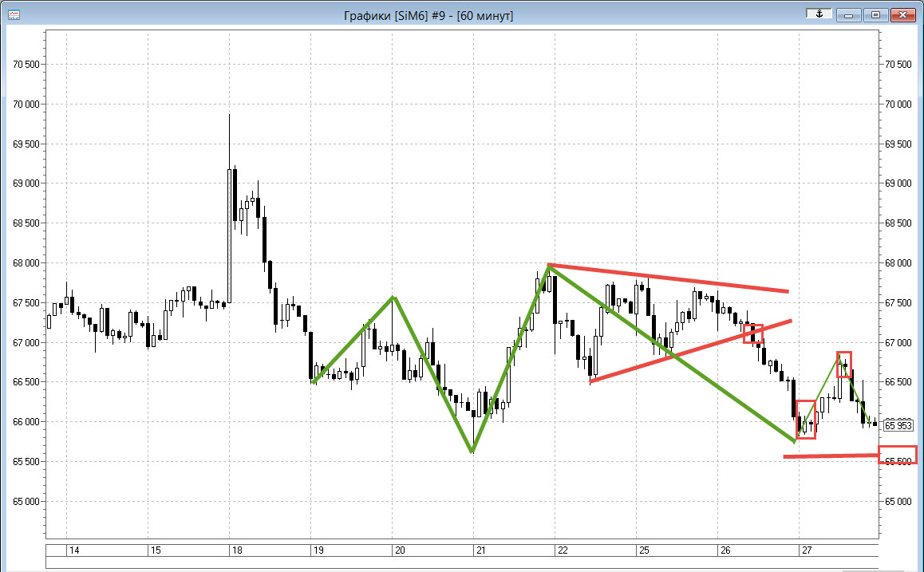Viewport: 924px width, 572px height.
Task: Click 69 500 on the right price axis
Action: pyautogui.click(x=898, y=144)
